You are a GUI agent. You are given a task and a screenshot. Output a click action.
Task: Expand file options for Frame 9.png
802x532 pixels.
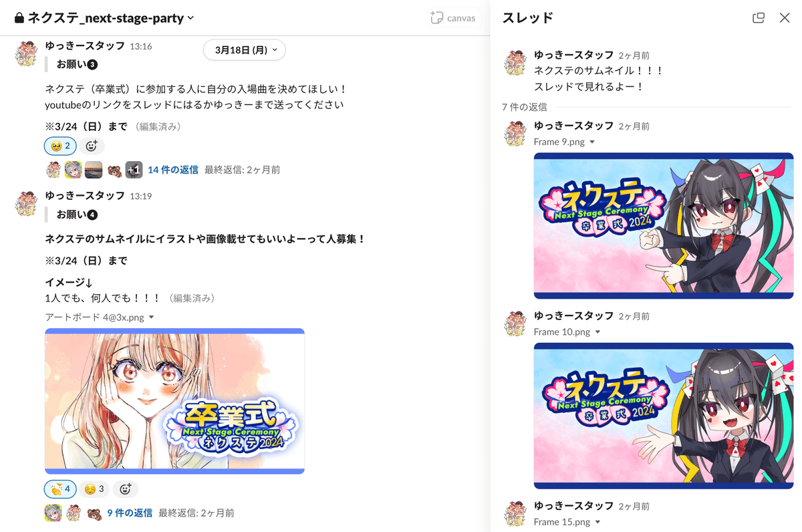[591, 142]
